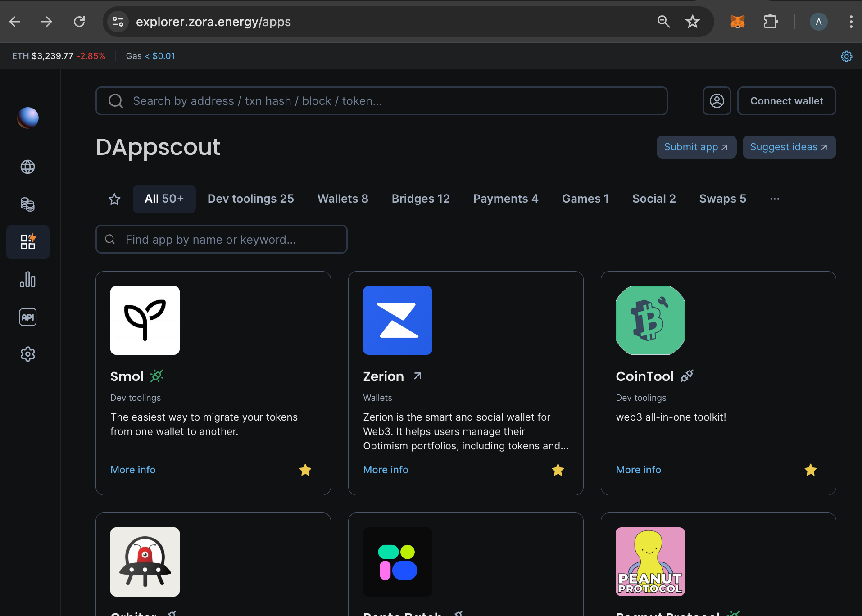Click the Zerion app logo

click(x=398, y=320)
